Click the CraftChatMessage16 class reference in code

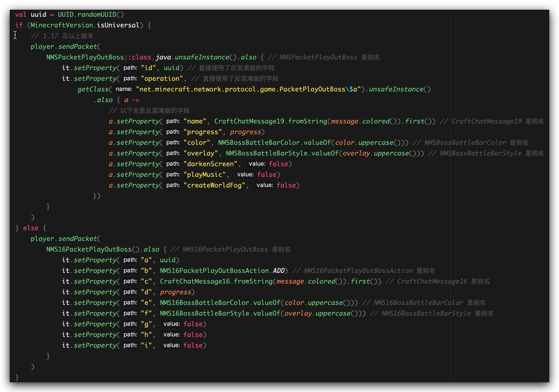pos(195,281)
